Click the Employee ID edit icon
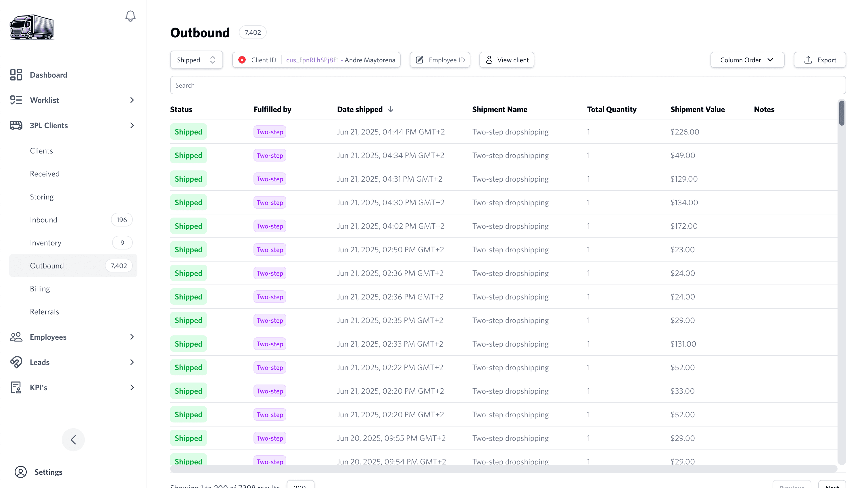 pyautogui.click(x=420, y=60)
